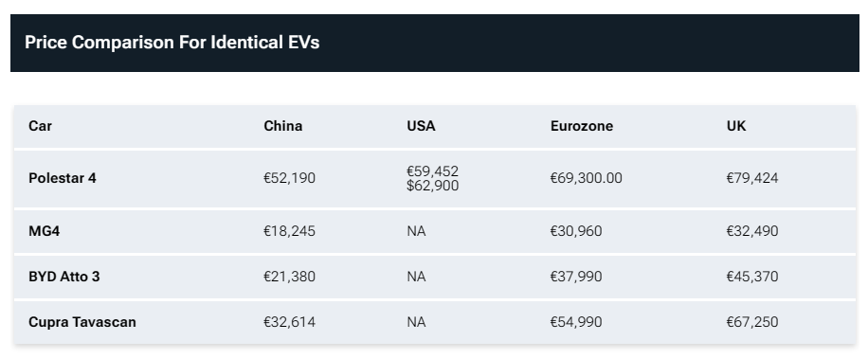Select the MG4 row label

[x=45, y=231]
